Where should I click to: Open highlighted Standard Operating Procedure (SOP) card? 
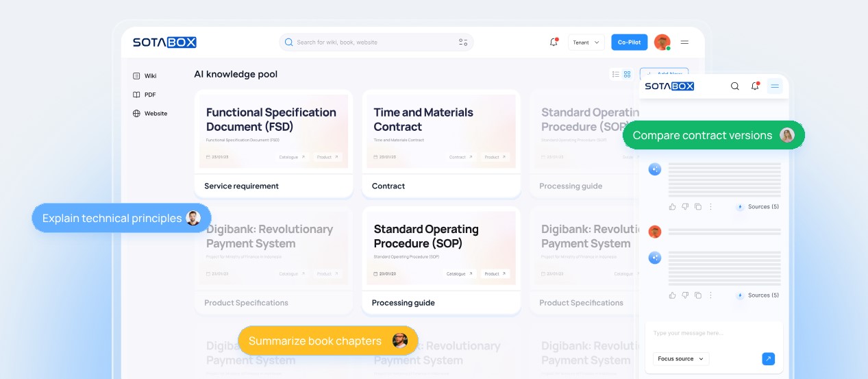[441, 260]
